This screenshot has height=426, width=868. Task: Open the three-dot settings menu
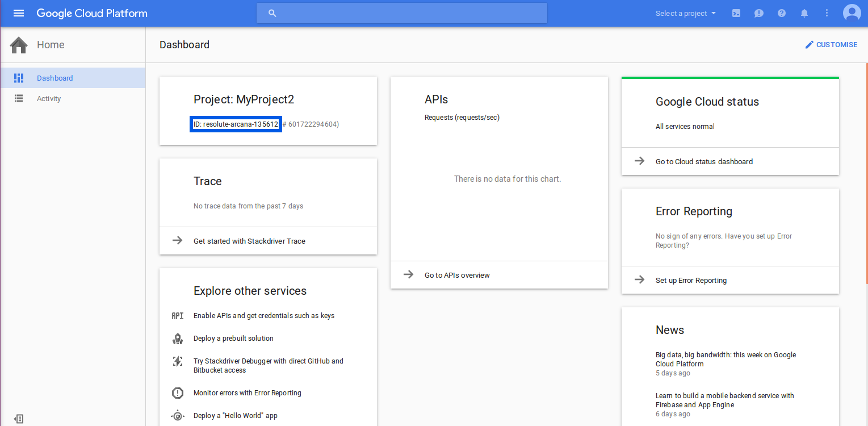[x=827, y=13]
